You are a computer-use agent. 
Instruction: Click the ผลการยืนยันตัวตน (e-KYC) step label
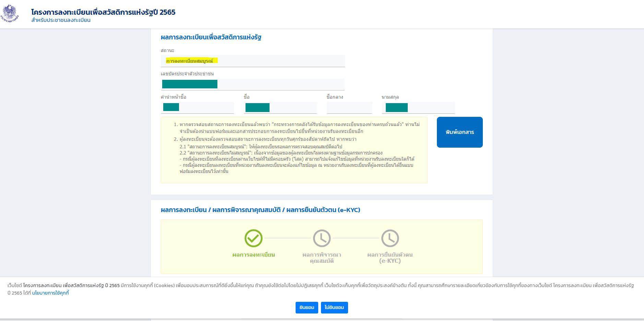click(390, 258)
